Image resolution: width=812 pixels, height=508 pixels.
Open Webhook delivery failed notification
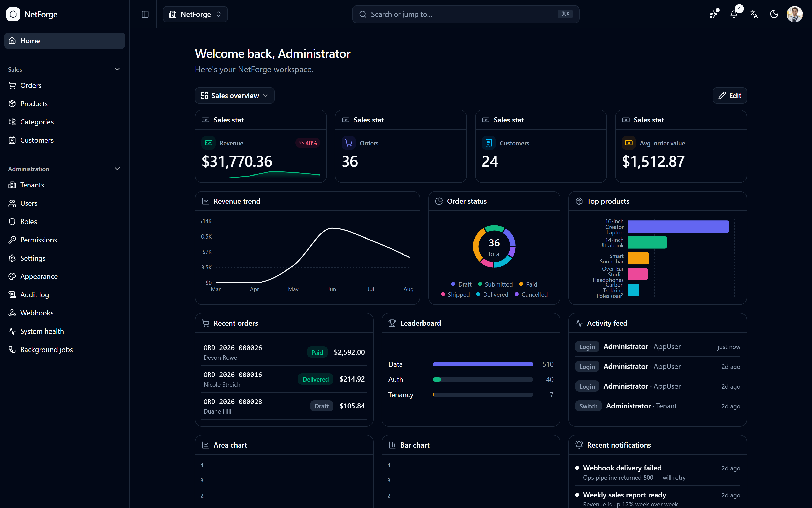click(x=657, y=472)
